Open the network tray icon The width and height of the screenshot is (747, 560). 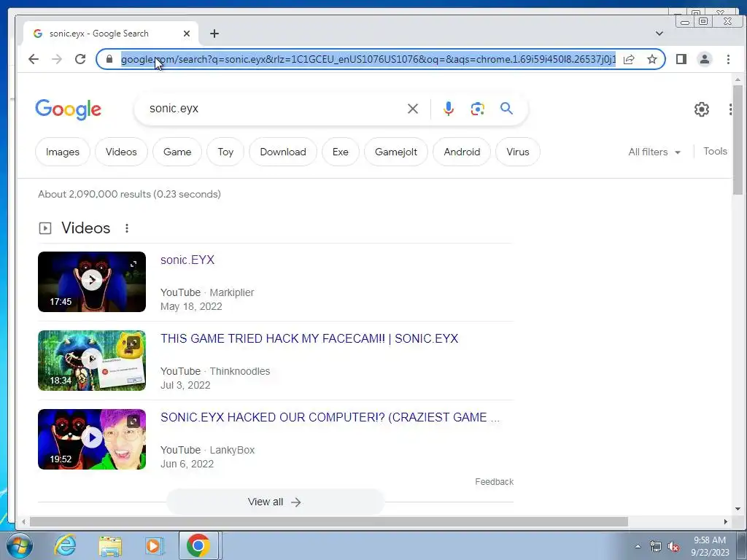[x=656, y=547]
